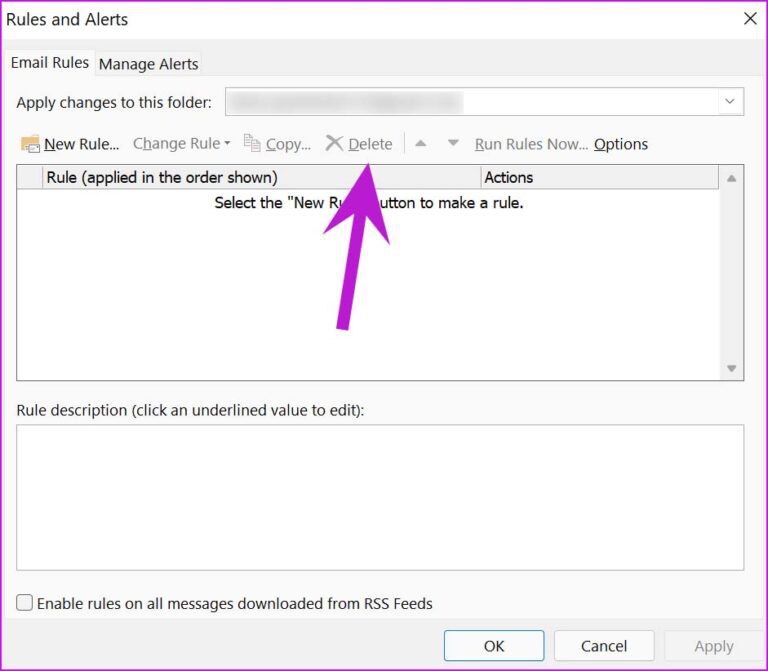Click the rules list scroll up arrow
Screen dimensions: 768x671
tap(731, 178)
